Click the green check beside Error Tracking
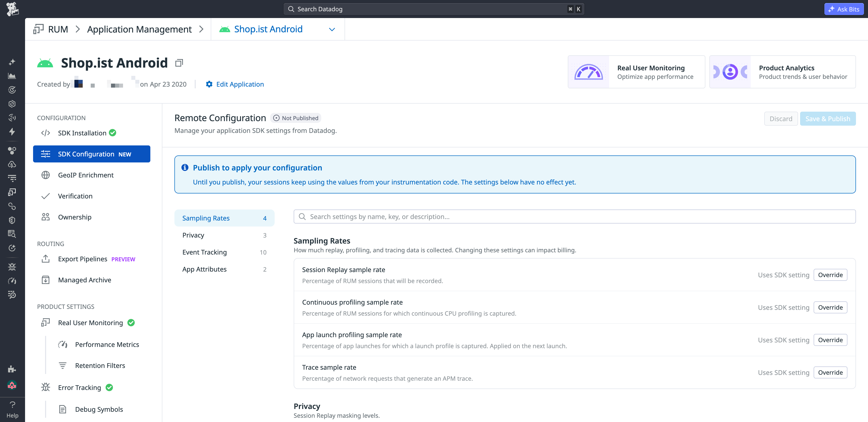Image resolution: width=868 pixels, height=422 pixels. point(109,387)
